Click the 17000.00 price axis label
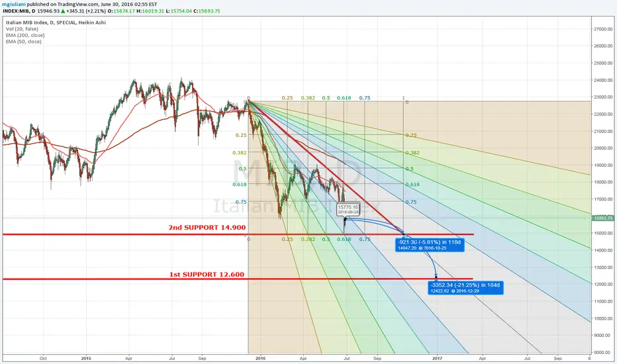Image resolution: width=617 pixels, height=364 pixels. point(602,199)
